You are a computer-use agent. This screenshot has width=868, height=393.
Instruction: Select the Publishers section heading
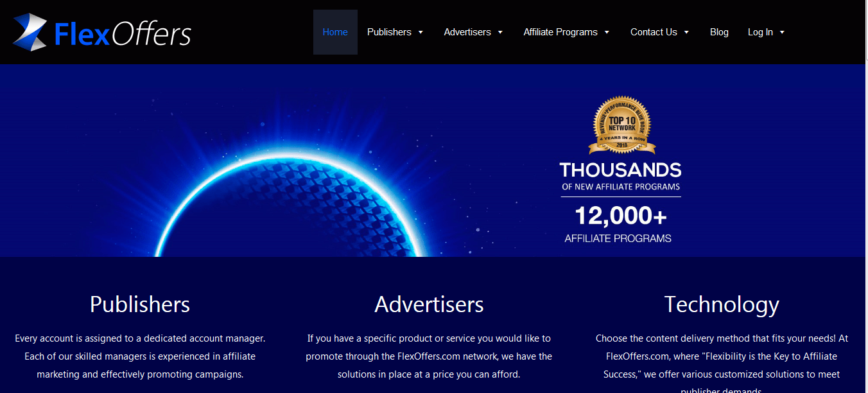pos(140,304)
